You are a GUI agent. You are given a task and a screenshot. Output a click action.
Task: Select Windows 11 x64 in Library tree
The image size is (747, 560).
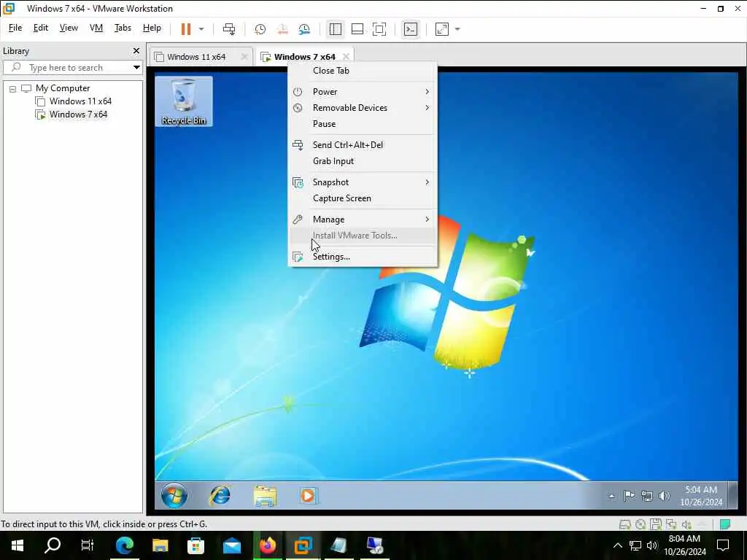(80, 101)
